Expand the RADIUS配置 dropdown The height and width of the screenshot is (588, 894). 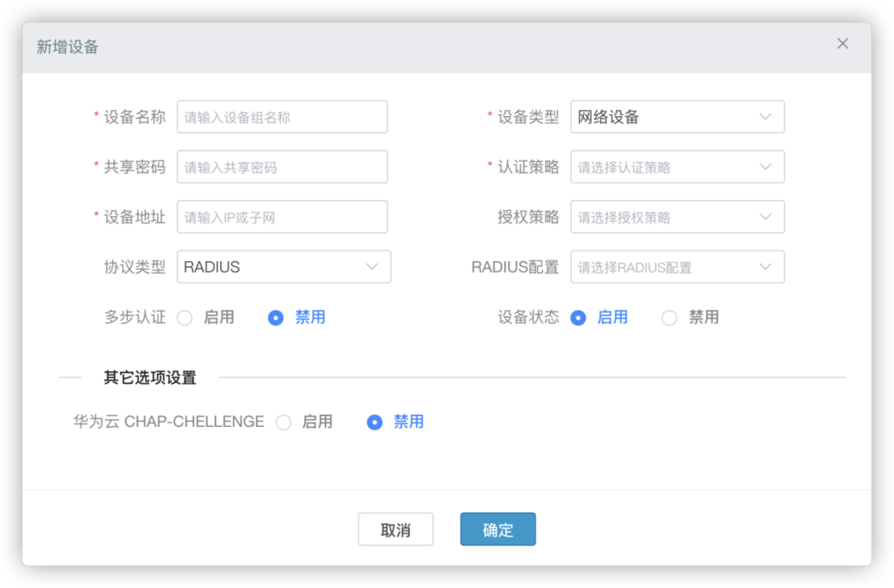(677, 267)
